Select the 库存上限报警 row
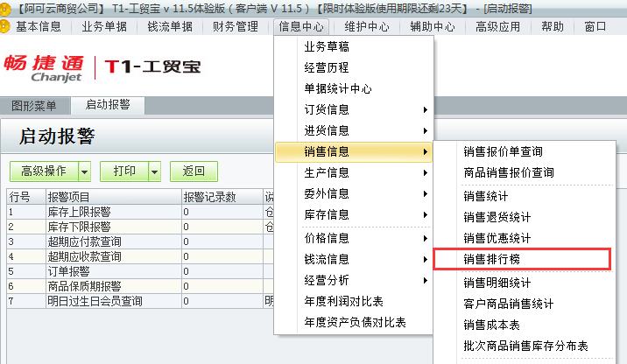This screenshot has width=627, height=364. (140, 212)
